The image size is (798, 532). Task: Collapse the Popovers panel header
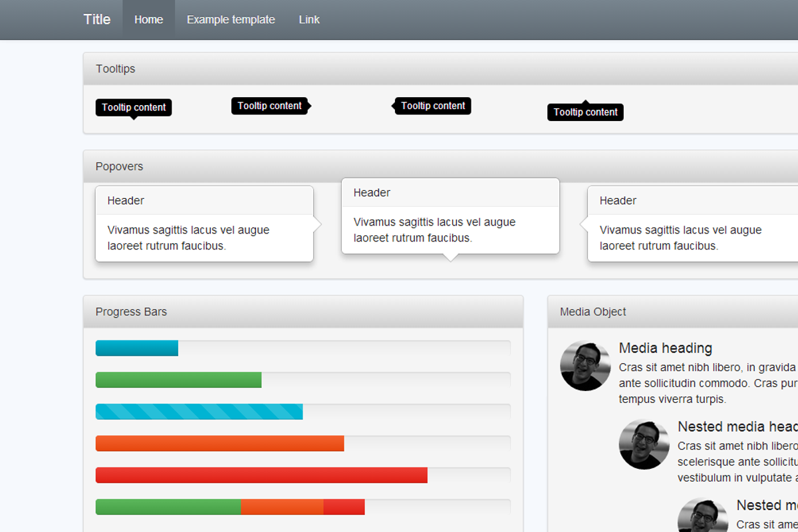[x=119, y=166]
